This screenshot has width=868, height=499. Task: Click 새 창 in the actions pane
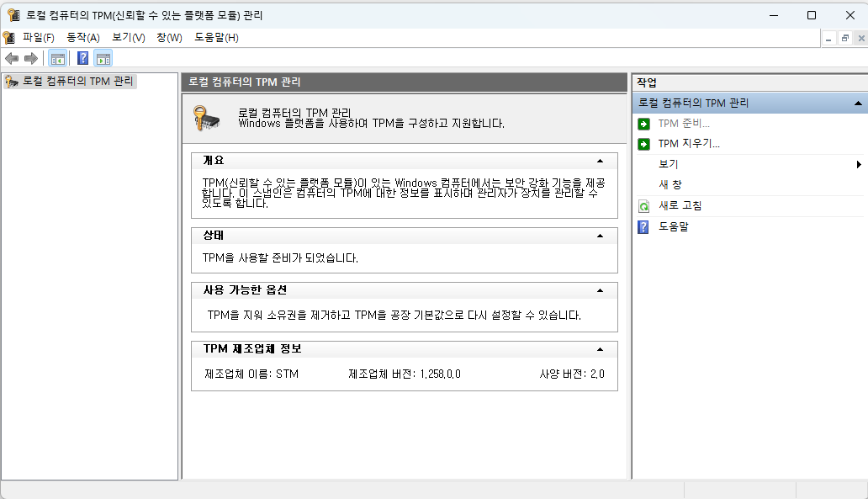point(670,185)
